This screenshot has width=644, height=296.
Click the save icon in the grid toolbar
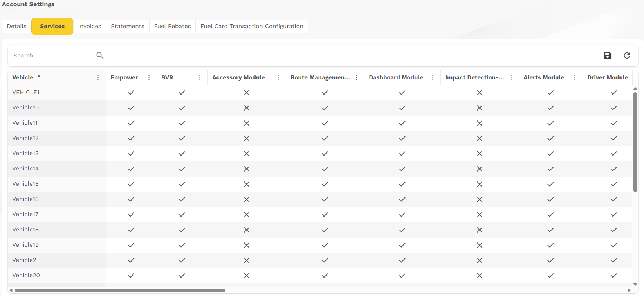click(607, 56)
